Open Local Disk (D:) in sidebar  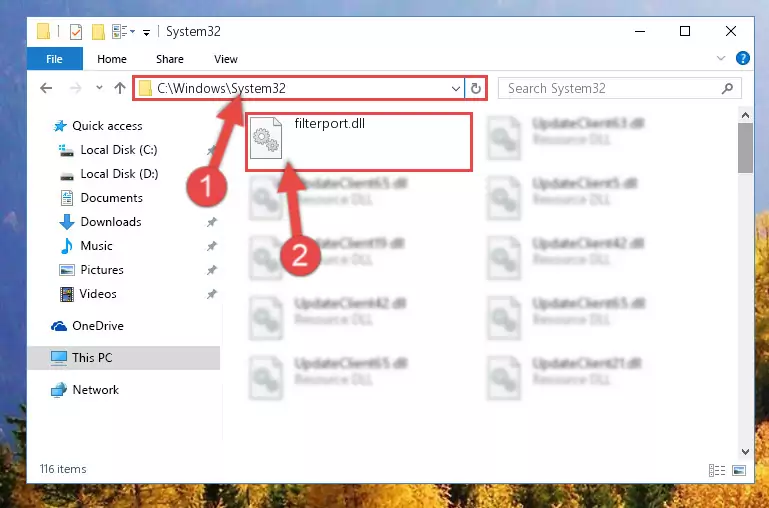[119, 174]
